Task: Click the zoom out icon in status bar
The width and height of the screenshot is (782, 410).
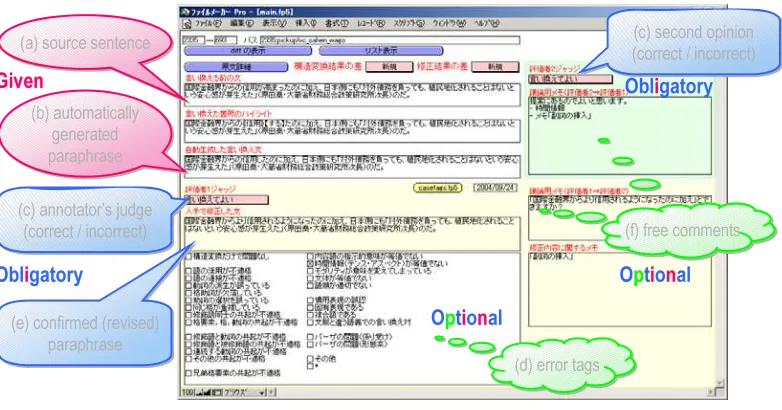Action: (x=200, y=393)
